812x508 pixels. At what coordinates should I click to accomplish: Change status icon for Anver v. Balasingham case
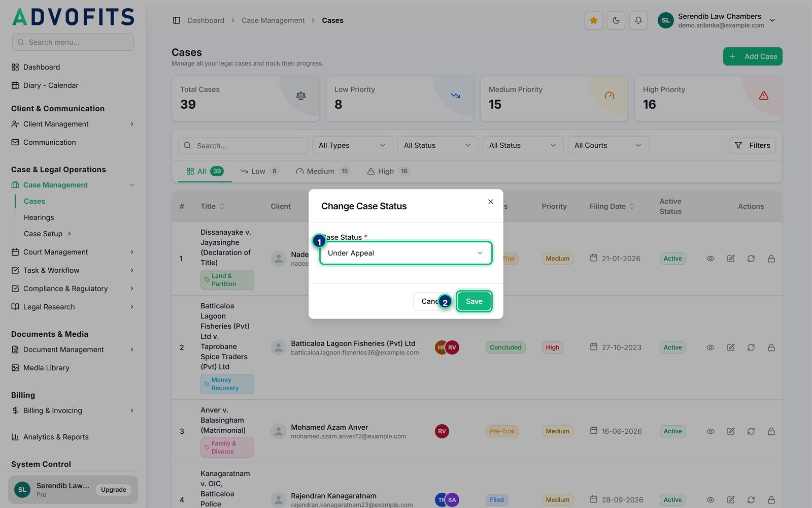751,431
